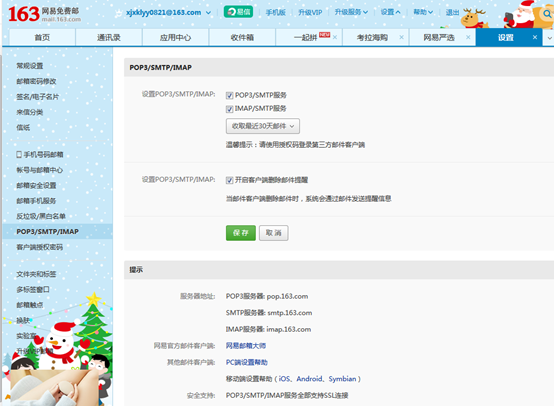The height and width of the screenshot is (406, 554).
Task: Open the 易信 green button
Action: [x=238, y=12]
